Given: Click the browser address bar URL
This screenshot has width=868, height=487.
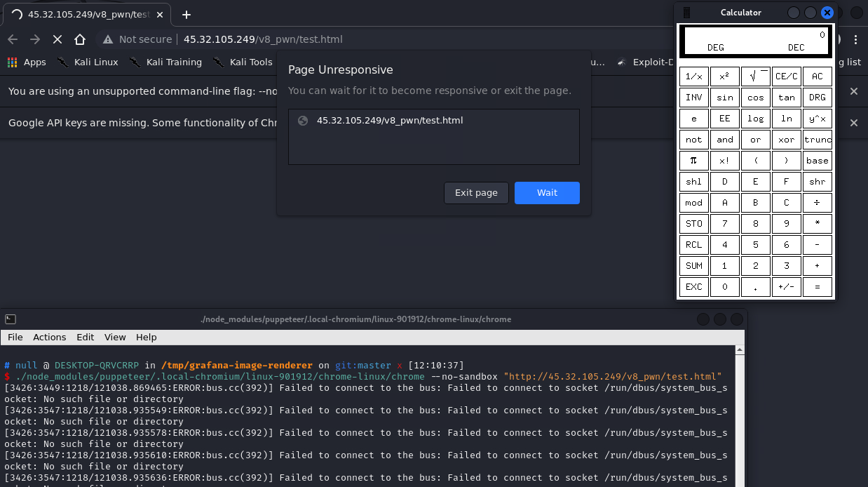Looking at the screenshot, I should click(263, 39).
